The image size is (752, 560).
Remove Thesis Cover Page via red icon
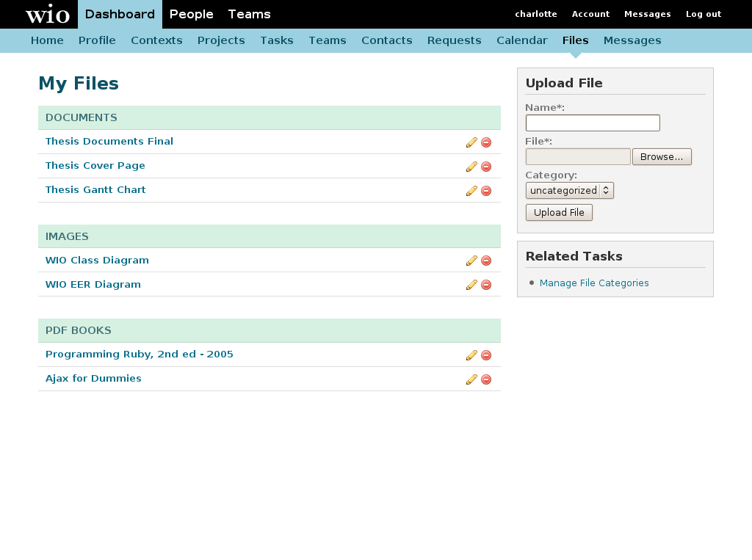point(486,167)
